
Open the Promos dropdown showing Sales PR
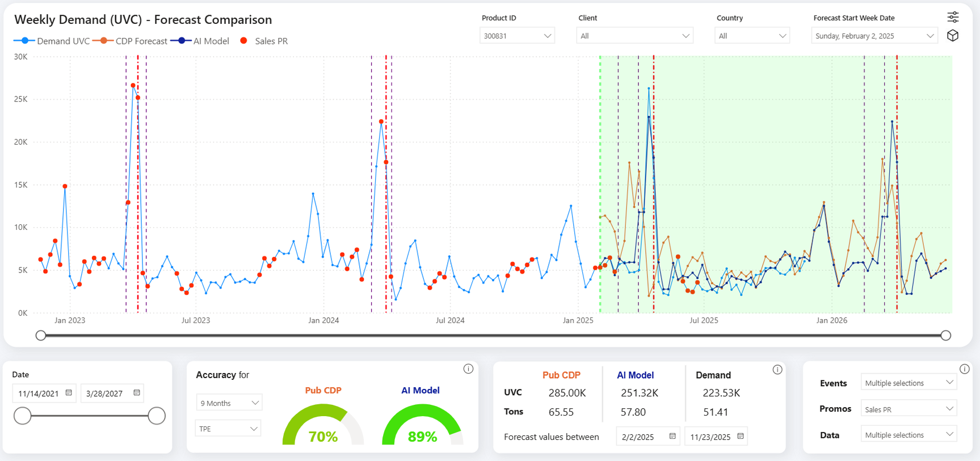tap(909, 409)
